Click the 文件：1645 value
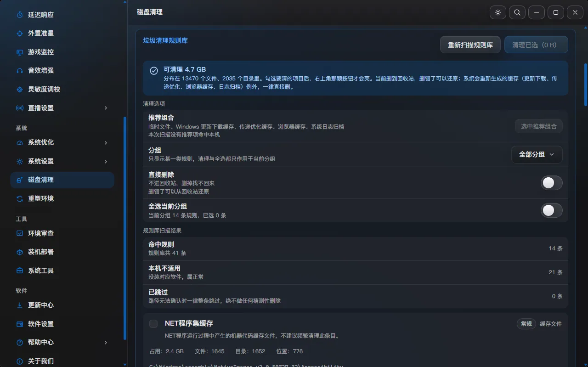Image resolution: width=588 pixels, height=367 pixels. click(x=209, y=351)
